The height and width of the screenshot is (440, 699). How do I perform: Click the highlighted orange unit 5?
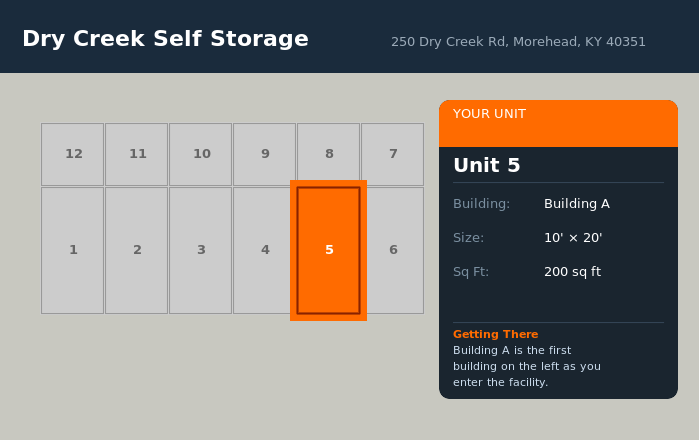click(x=328, y=250)
